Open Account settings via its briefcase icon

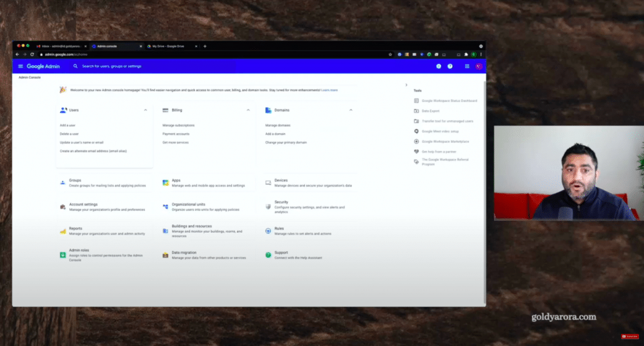click(63, 206)
